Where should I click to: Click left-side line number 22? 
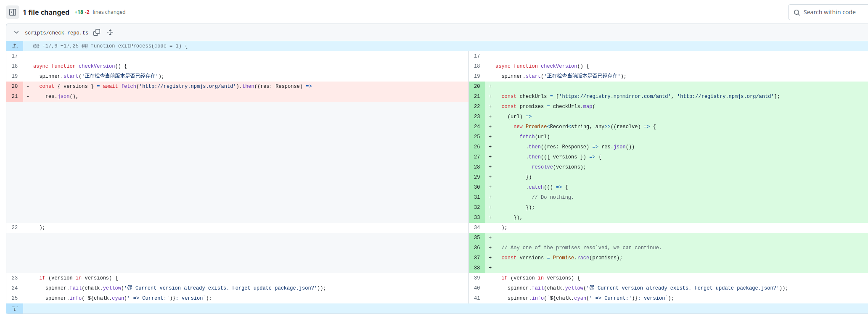pos(15,227)
